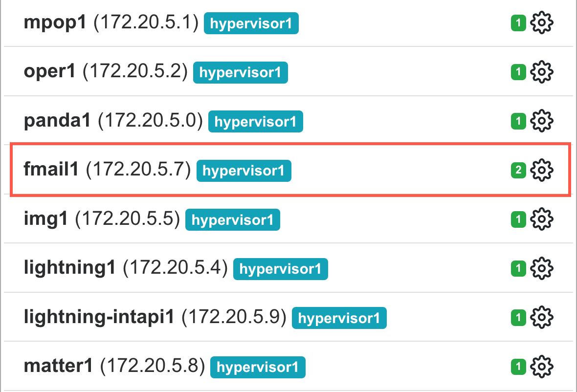The width and height of the screenshot is (577, 392).
Task: Click hypervisor1 tag beside lightning1
Action: tap(280, 269)
